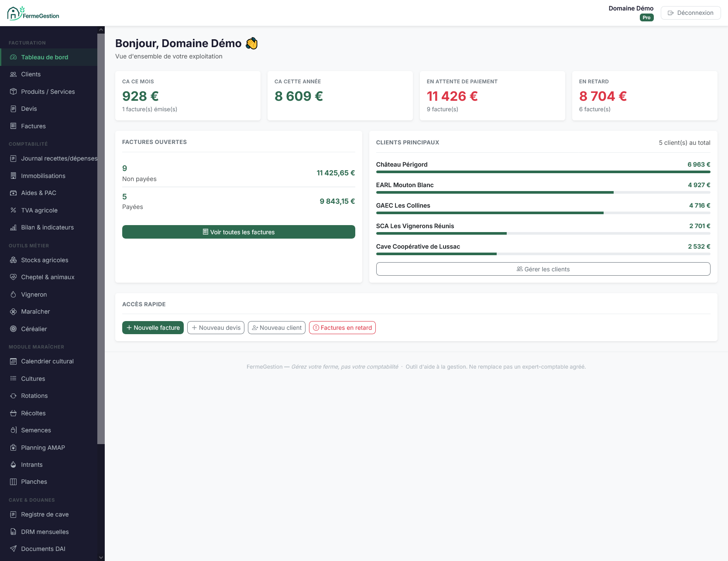The width and height of the screenshot is (728, 561).
Task: Click Nouveau client button
Action: pos(277,328)
